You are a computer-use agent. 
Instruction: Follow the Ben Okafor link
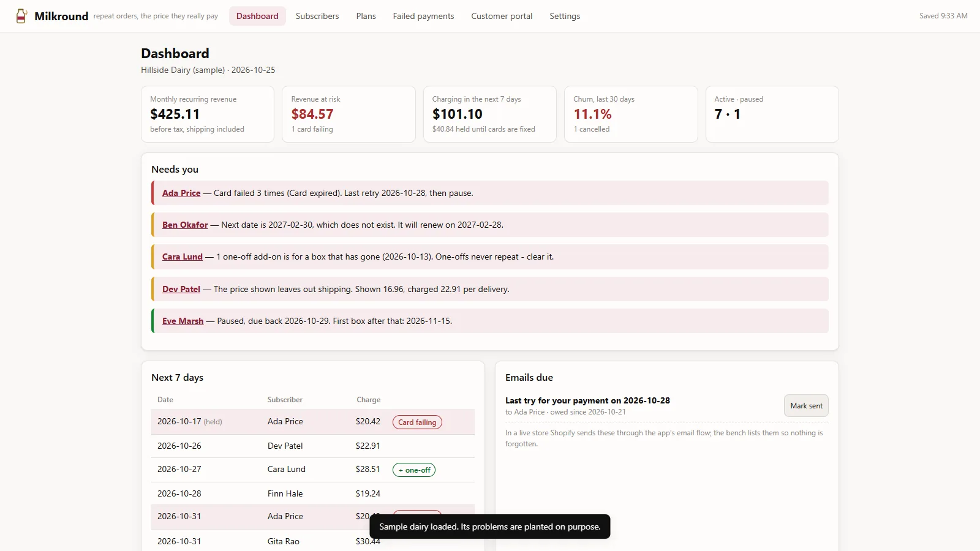(185, 225)
